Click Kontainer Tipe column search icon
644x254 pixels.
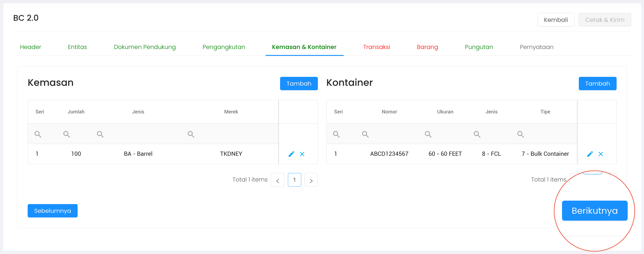pyautogui.click(x=521, y=134)
